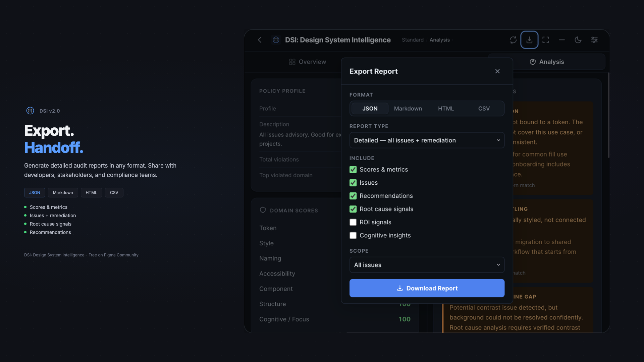
Task: Open the Scope dropdown showing All issues
Action: [x=427, y=265]
